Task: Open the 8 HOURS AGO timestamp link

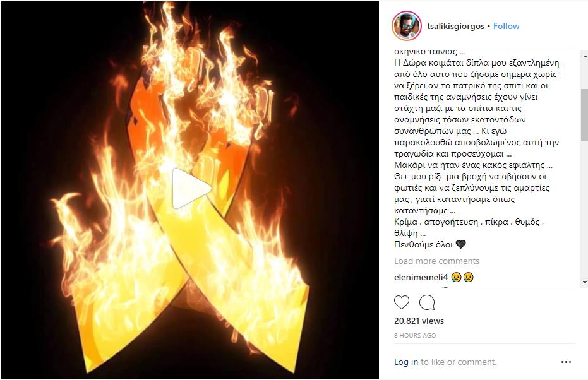Action: click(415, 335)
